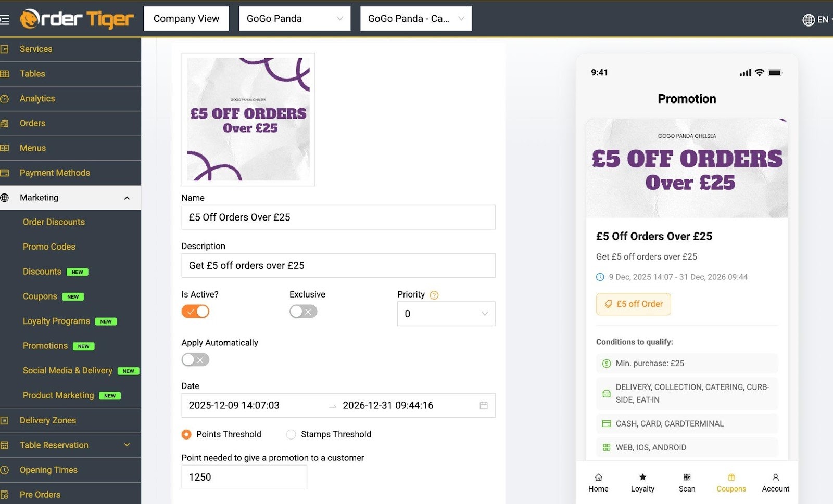Click the Min. purchase dollar icon
The width and height of the screenshot is (833, 504).
pyautogui.click(x=607, y=364)
